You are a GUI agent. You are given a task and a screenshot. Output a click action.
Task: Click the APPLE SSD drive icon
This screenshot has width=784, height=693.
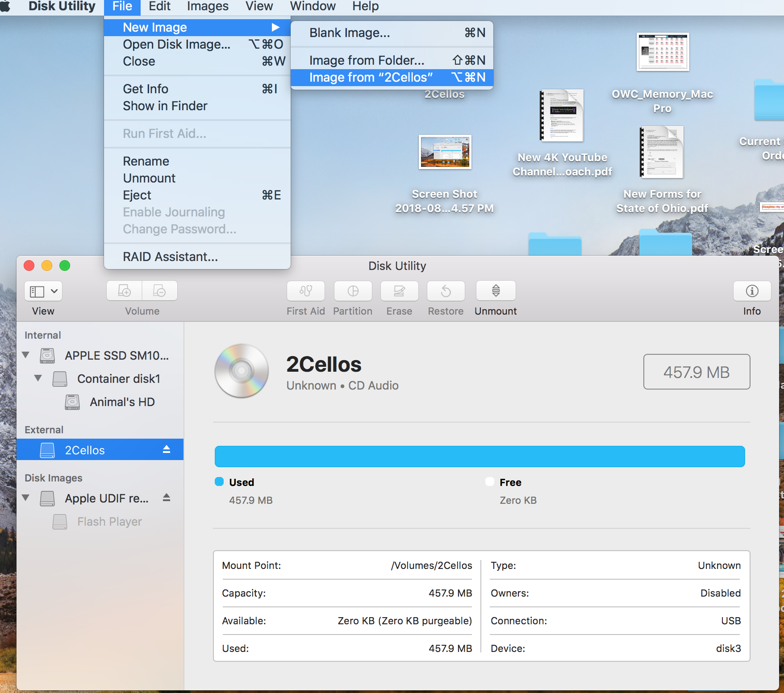[47, 356]
